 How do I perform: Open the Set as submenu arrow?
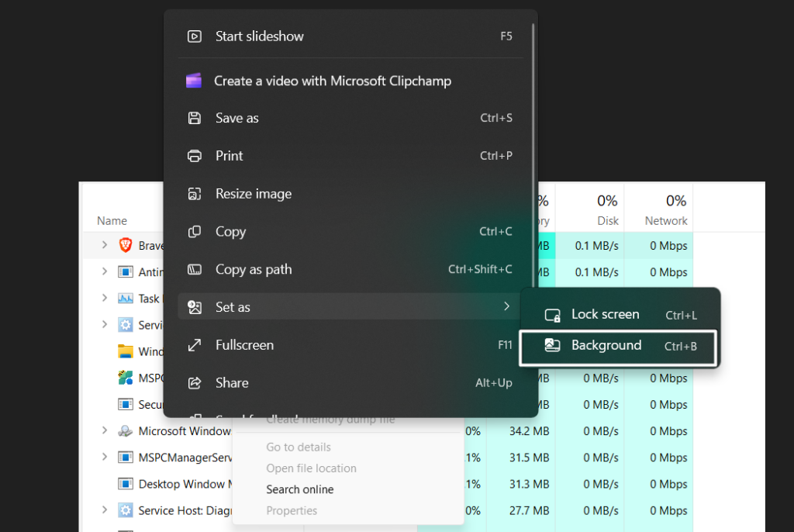pyautogui.click(x=506, y=307)
